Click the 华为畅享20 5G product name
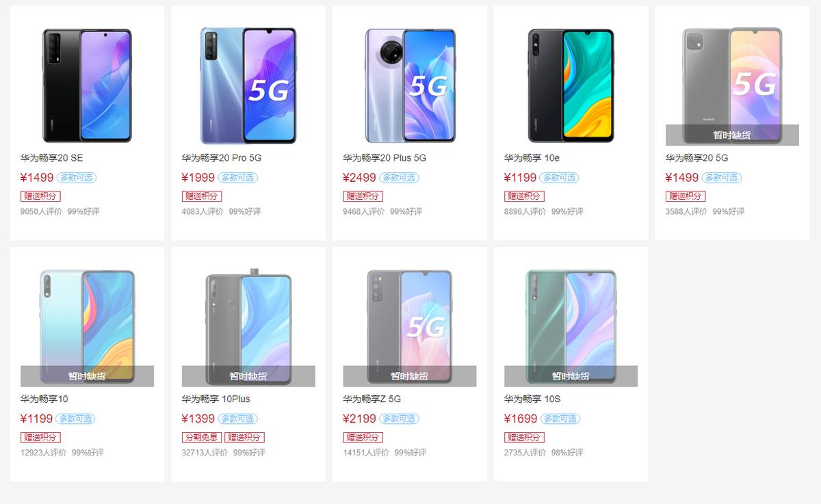Screen dimensions: 821x504 coord(696,158)
